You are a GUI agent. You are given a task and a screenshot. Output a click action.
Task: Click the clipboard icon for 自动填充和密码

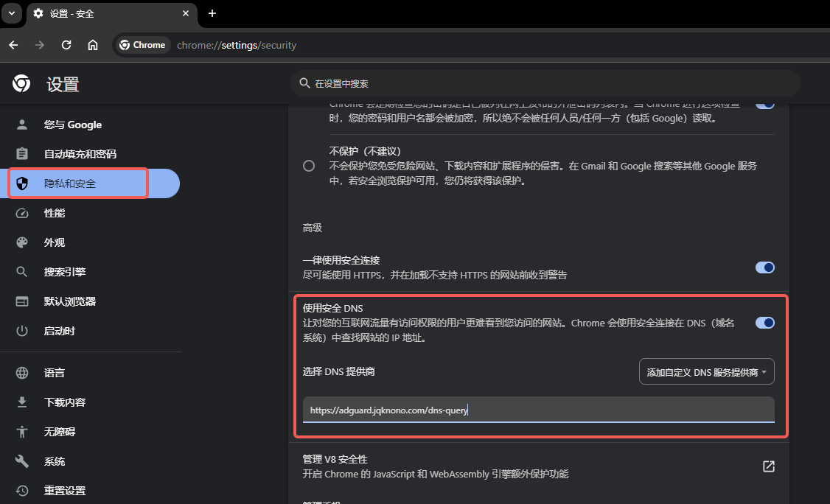[x=21, y=154]
